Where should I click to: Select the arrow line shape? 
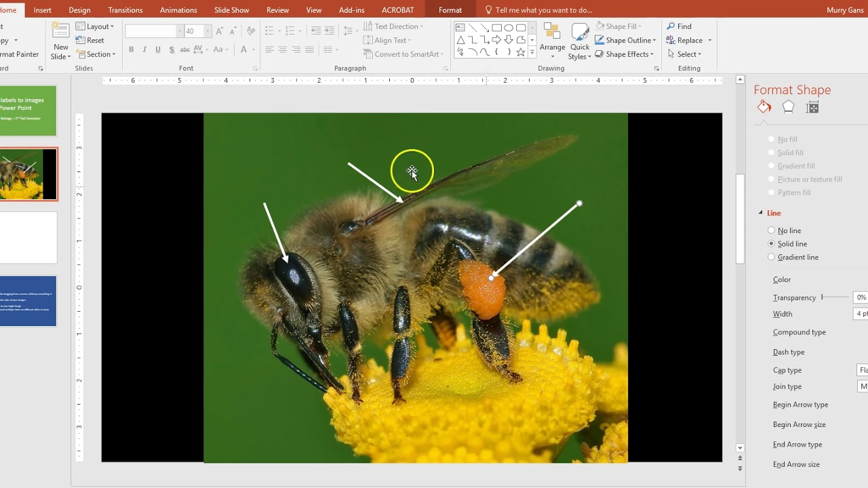click(485, 28)
